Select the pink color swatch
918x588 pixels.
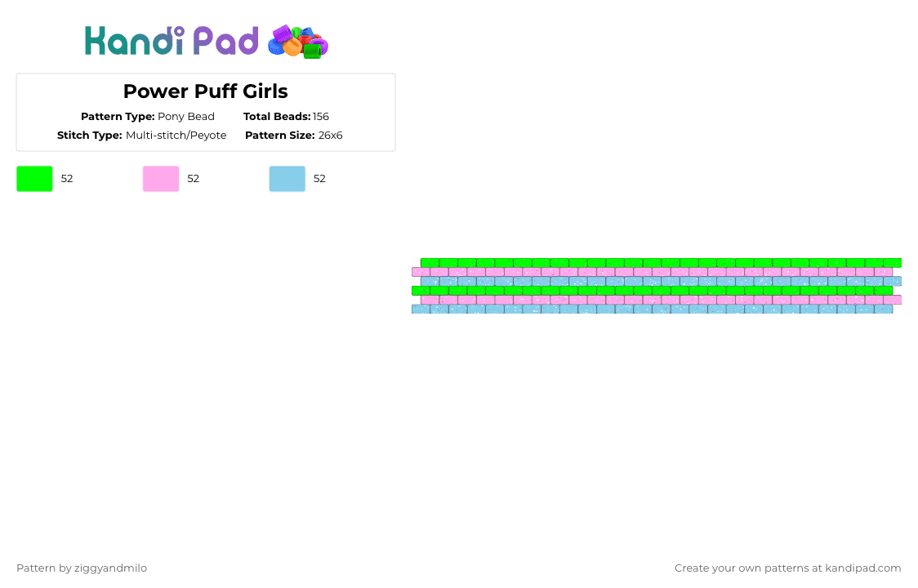point(161,179)
